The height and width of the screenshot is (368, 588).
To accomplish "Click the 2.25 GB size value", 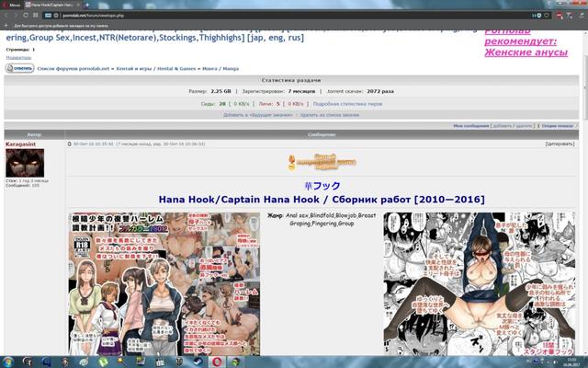I will (x=220, y=91).
